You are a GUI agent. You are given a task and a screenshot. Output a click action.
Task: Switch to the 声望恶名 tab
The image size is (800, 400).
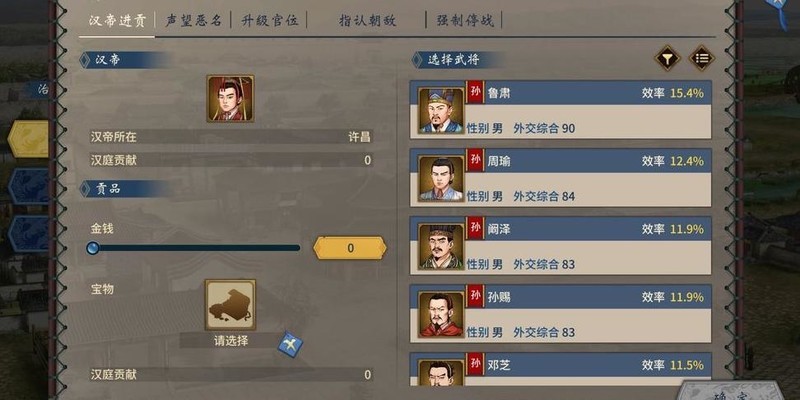193,20
